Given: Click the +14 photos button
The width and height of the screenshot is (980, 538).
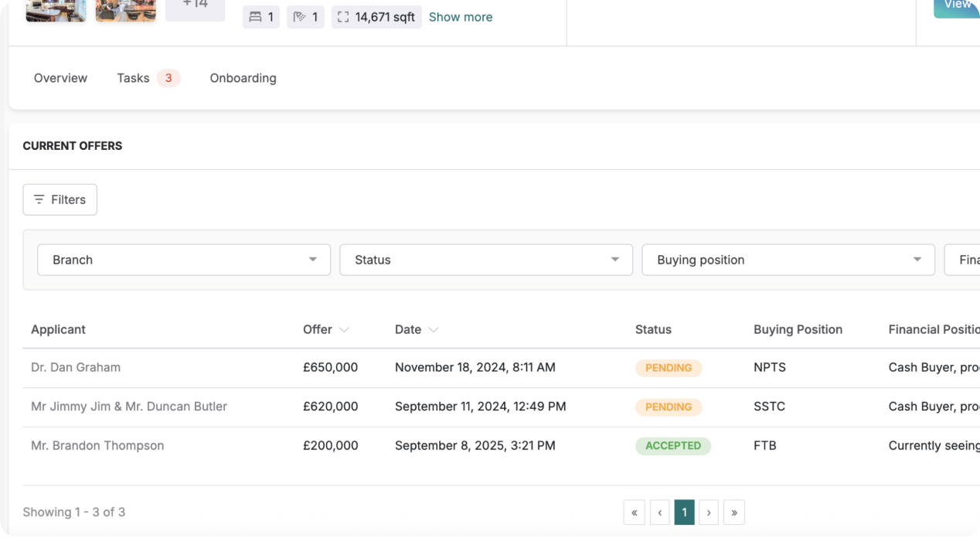Looking at the screenshot, I should [x=195, y=6].
